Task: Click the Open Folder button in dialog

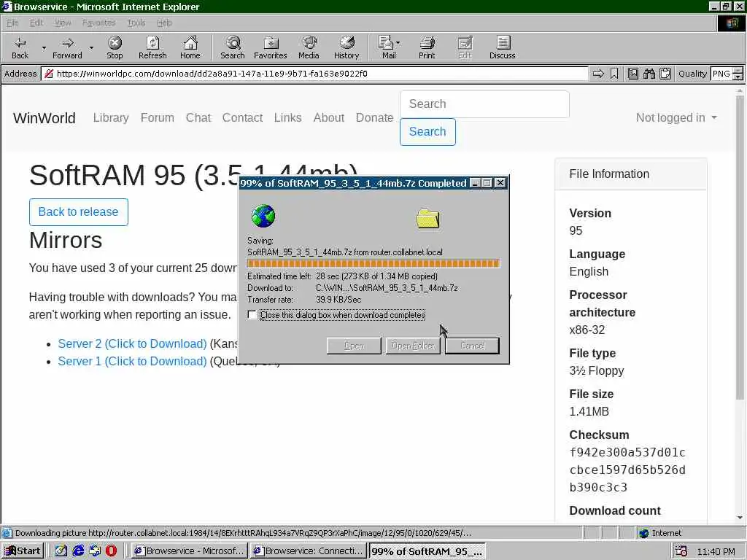Action: coord(413,346)
